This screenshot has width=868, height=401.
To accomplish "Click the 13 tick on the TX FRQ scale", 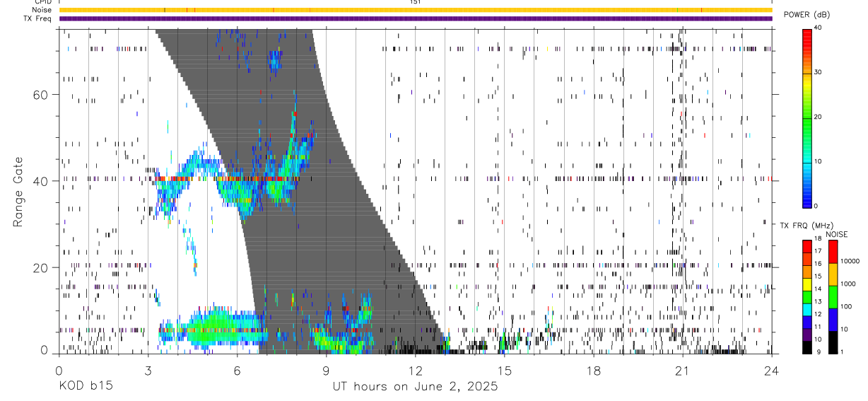I will [x=818, y=301].
